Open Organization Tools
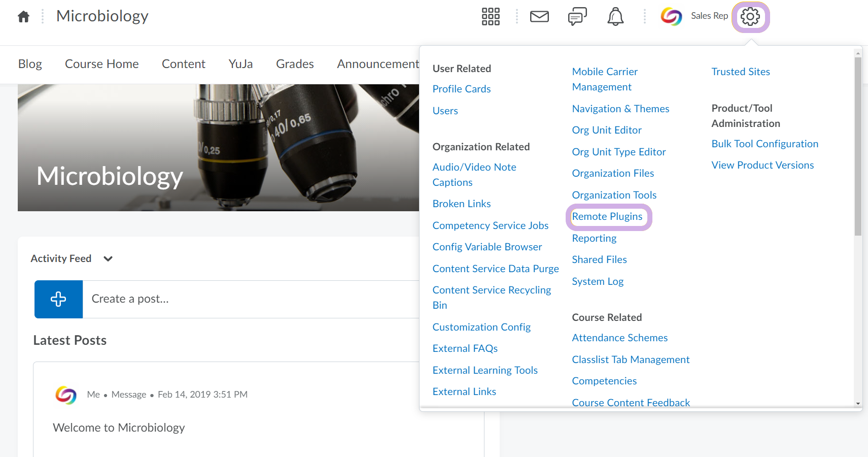The height and width of the screenshot is (457, 868). coord(614,195)
